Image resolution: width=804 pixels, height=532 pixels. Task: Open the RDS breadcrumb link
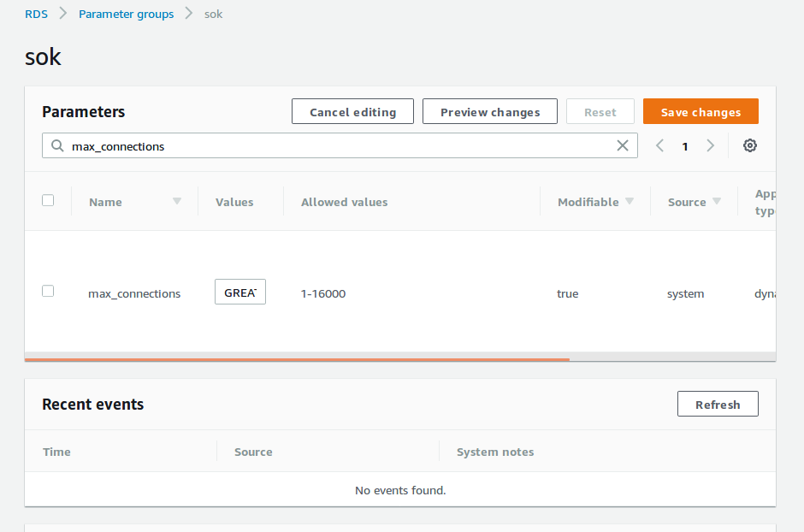(36, 15)
